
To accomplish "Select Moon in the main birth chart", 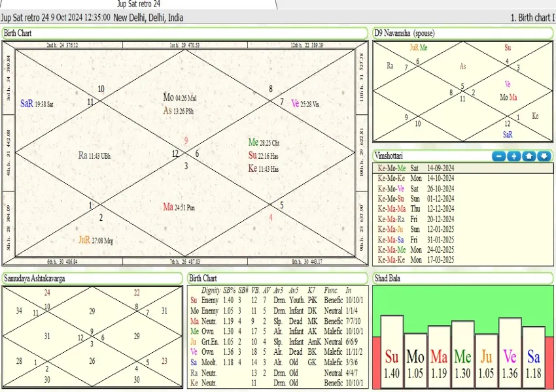I will 169,97.
